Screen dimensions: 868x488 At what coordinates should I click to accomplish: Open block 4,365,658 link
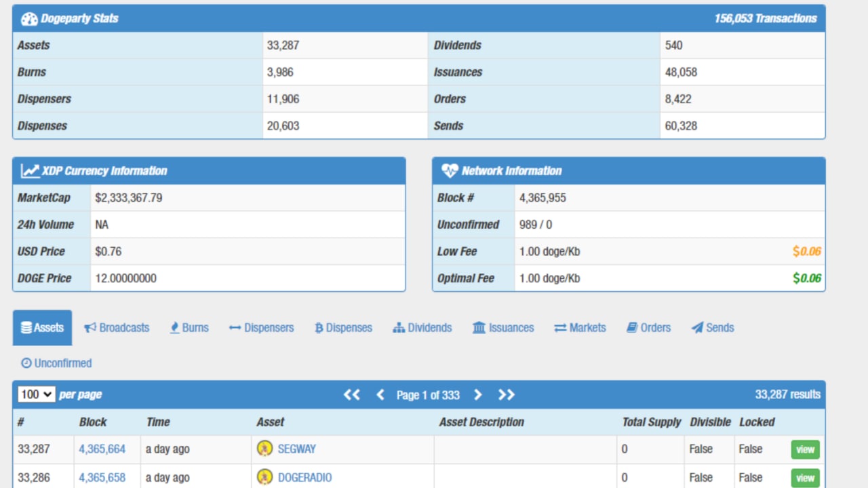point(102,478)
